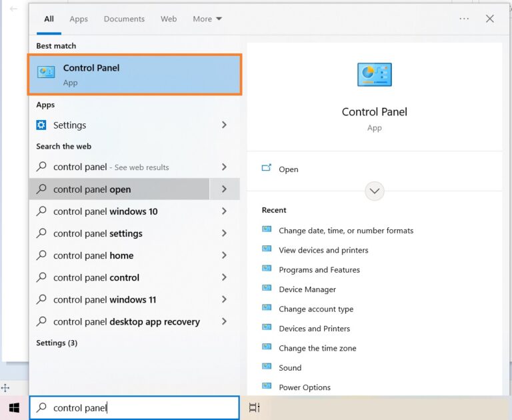Click the three-dot options icon
The height and width of the screenshot is (420, 512).
[464, 19]
